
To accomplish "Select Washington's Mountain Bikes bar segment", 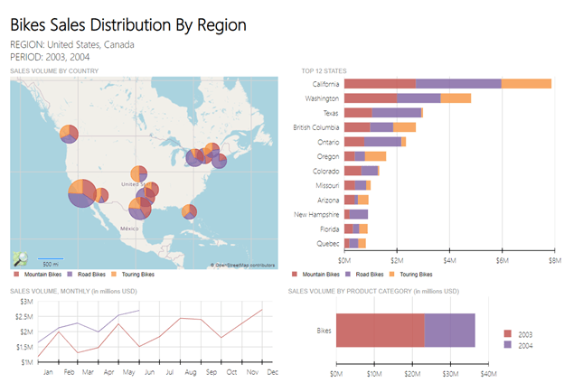I will click(x=371, y=98).
